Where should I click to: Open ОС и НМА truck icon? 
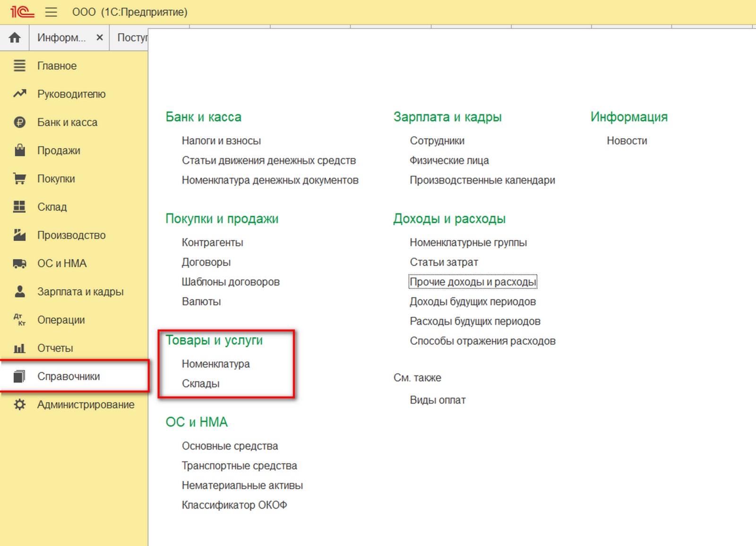click(19, 264)
